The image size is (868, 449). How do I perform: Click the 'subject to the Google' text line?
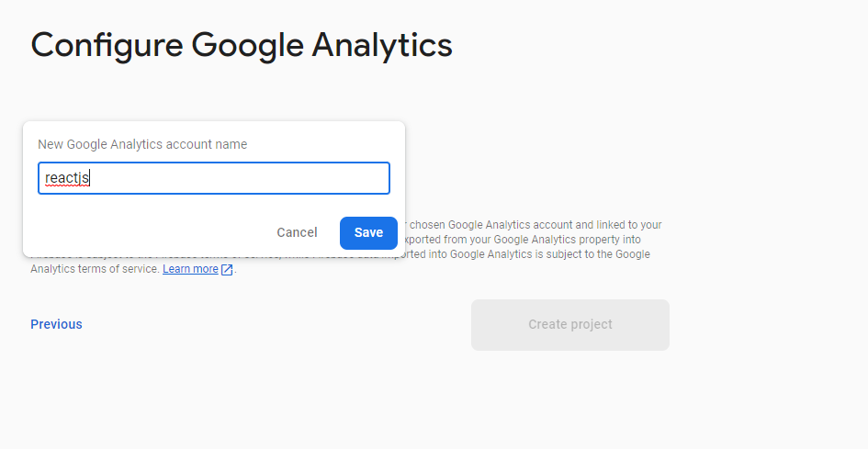click(588, 254)
